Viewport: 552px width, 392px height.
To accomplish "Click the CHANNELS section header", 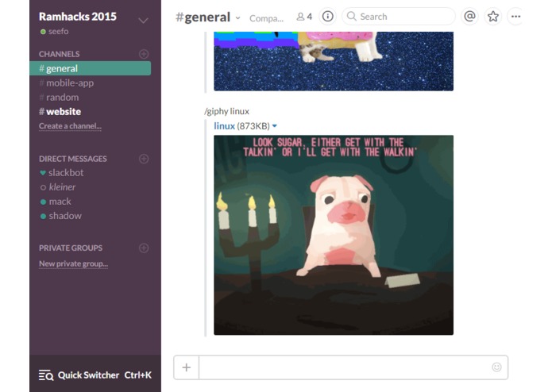I will point(59,54).
